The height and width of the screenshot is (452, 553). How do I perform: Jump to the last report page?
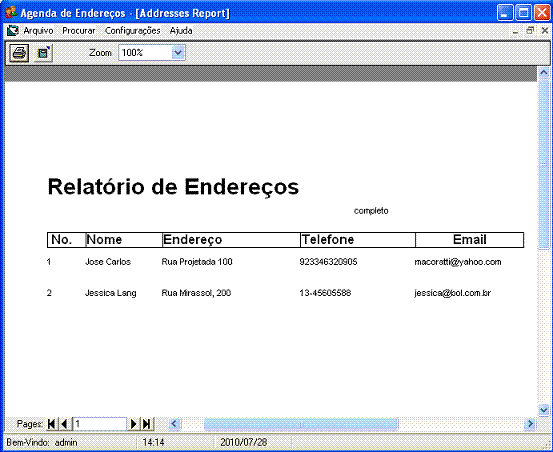[x=147, y=423]
